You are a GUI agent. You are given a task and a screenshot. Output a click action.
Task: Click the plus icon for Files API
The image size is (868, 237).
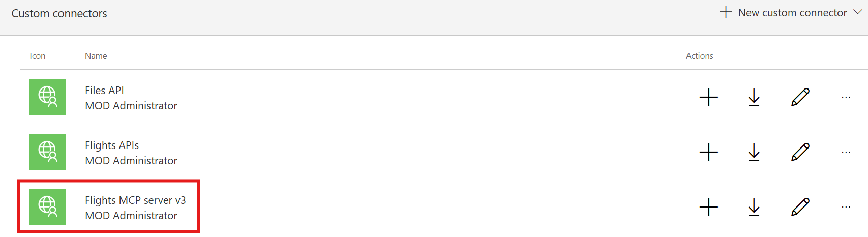click(708, 97)
